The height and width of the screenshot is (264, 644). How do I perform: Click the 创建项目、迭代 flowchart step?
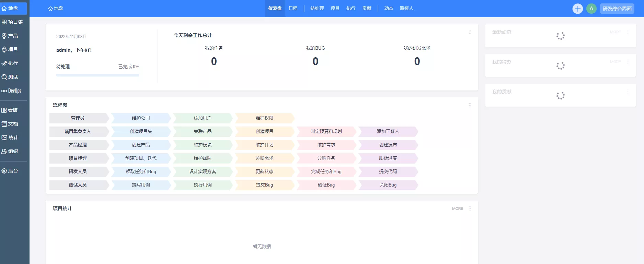point(141,158)
